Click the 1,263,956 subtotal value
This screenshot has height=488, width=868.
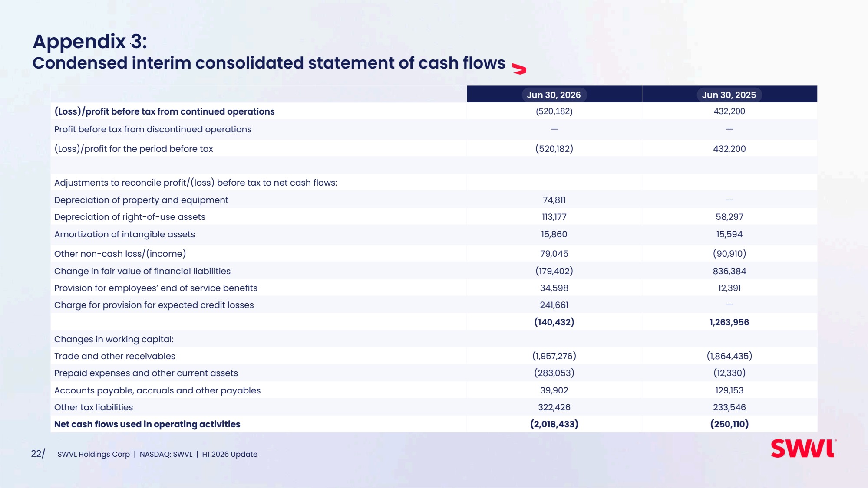(x=729, y=322)
